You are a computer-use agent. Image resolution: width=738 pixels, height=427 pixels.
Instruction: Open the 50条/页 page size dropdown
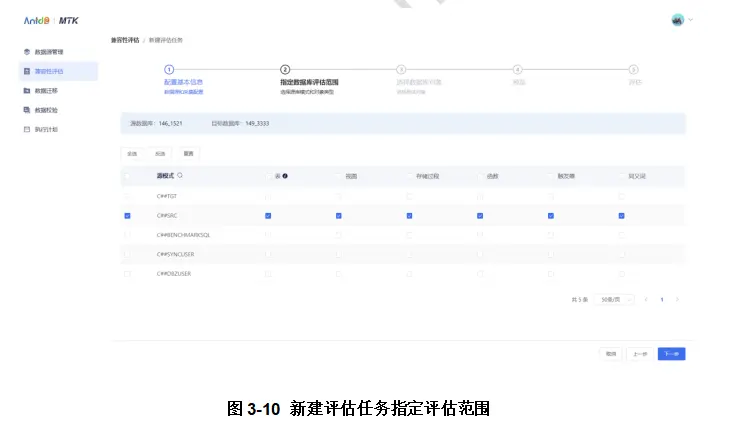(x=614, y=299)
